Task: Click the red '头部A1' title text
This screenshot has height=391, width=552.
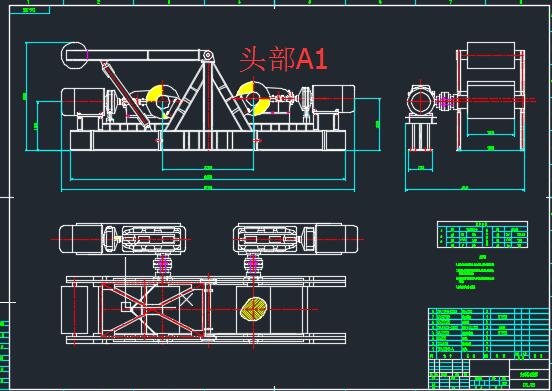Action: 284,60
